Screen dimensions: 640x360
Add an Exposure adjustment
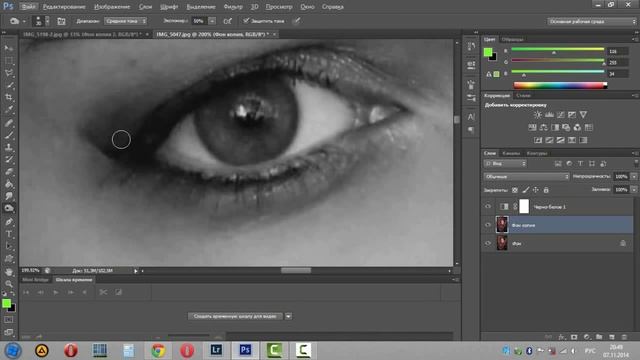coord(572,115)
